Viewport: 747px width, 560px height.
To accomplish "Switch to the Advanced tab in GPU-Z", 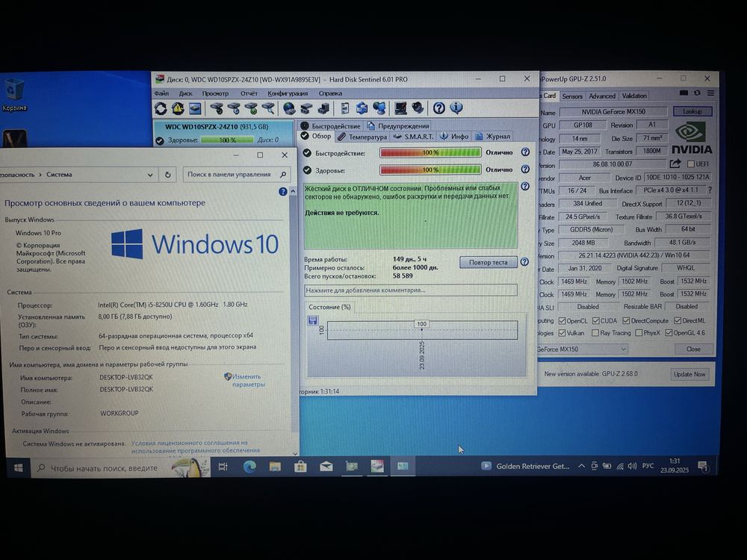I will (602, 96).
